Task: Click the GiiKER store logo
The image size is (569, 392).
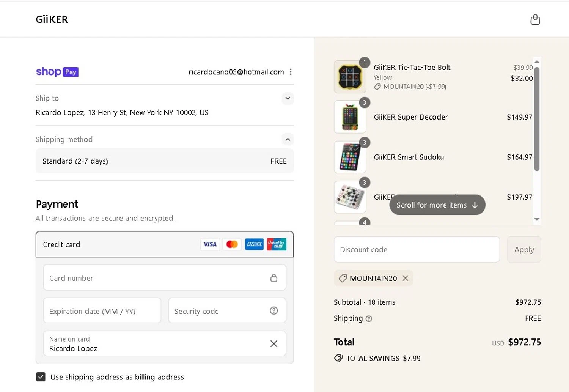Action: click(x=52, y=19)
